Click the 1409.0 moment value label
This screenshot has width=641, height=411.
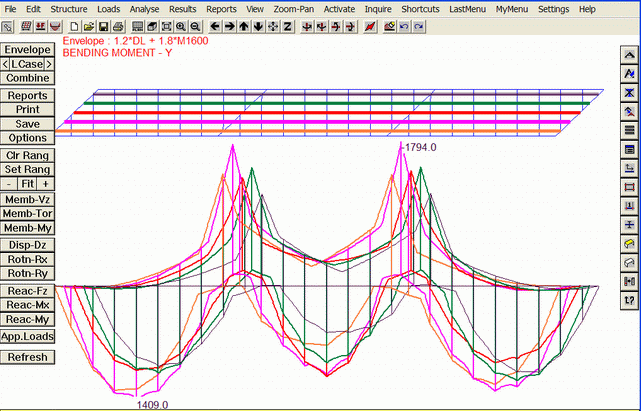click(x=152, y=405)
